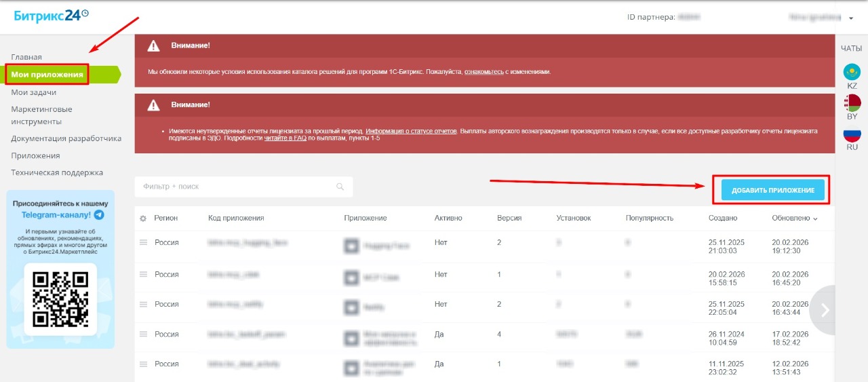Open row menu for the version 4 app
The height and width of the screenshot is (382, 868).
[x=143, y=334]
